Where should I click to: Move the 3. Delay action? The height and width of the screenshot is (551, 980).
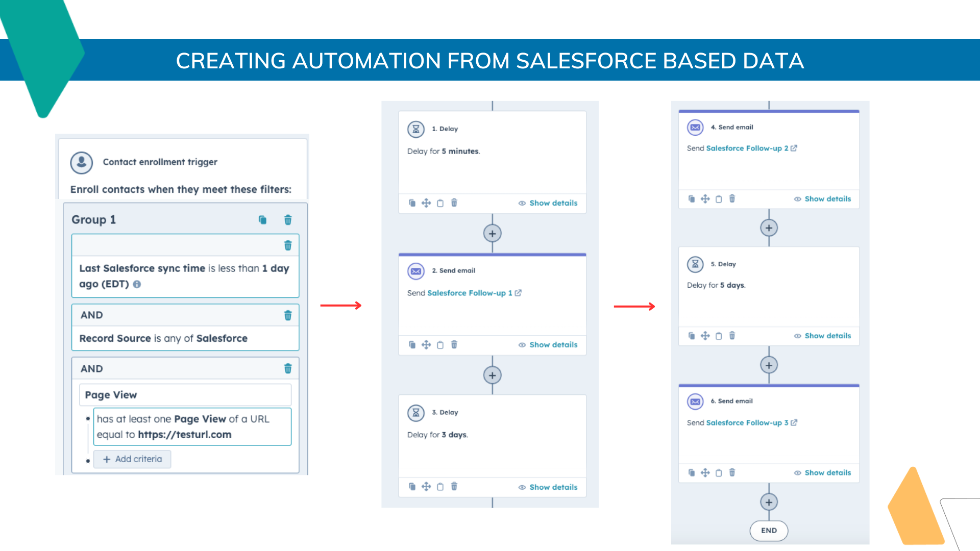(426, 487)
